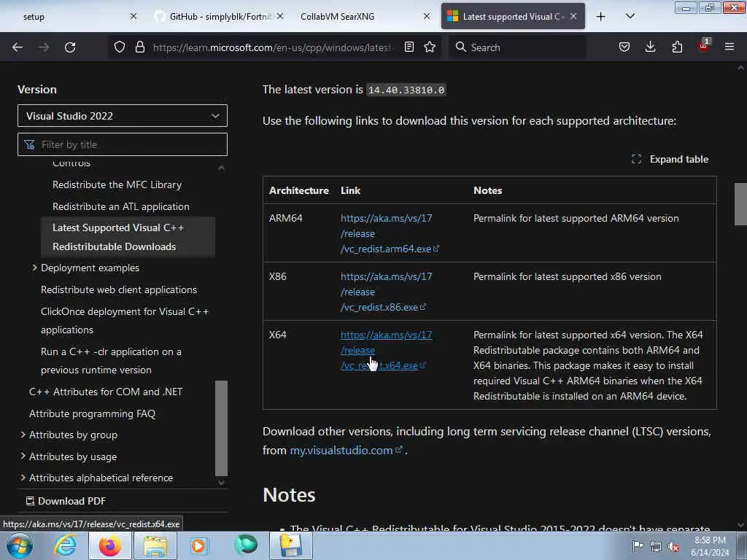Click the browser Search box

pos(517,47)
